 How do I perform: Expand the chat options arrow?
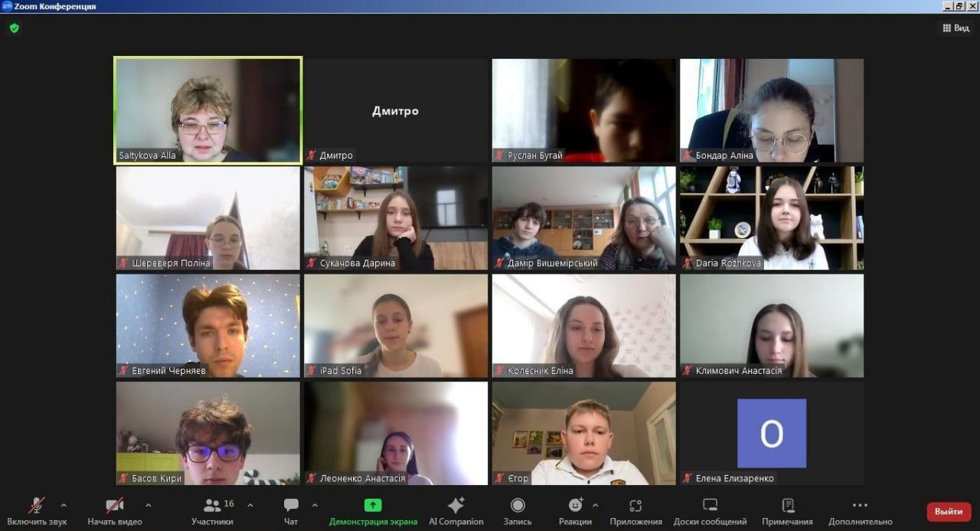[315, 506]
